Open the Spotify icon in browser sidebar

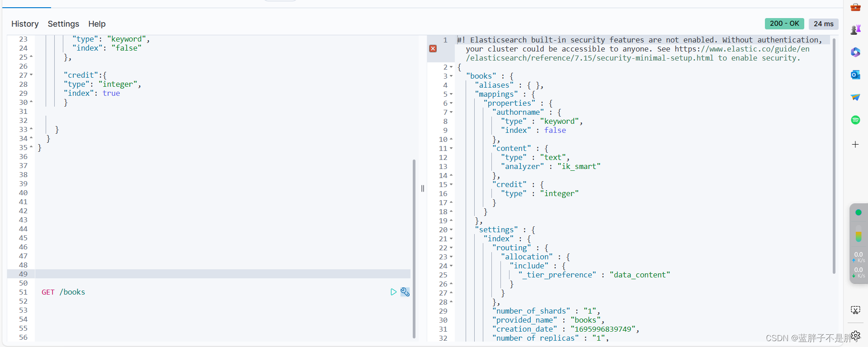click(855, 120)
